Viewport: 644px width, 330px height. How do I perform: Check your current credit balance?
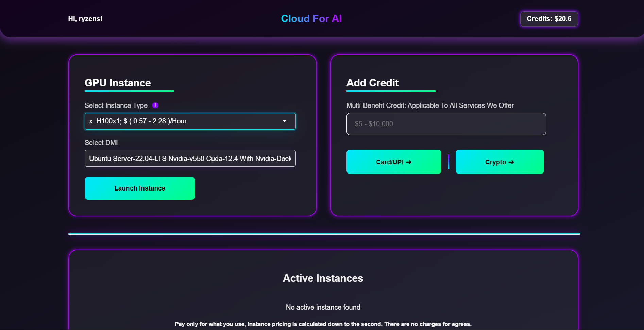548,19
